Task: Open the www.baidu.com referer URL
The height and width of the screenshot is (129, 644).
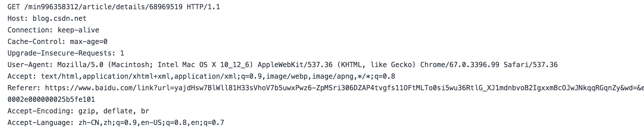Action: click(x=345, y=88)
